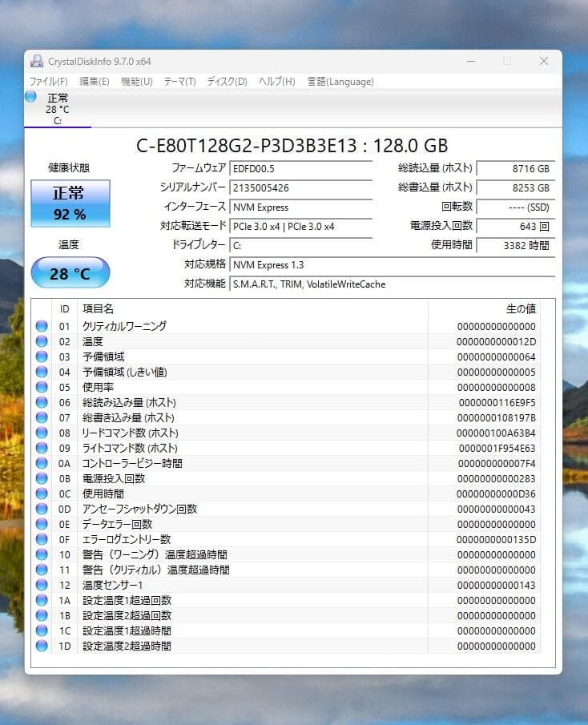Click power on hours value 3382 時間
The image size is (588, 725).
point(515,245)
